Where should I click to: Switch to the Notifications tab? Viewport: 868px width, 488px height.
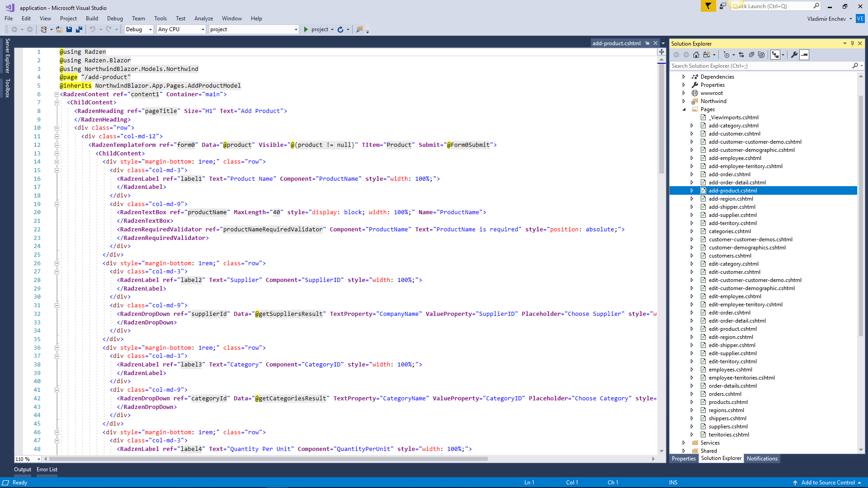point(762,459)
